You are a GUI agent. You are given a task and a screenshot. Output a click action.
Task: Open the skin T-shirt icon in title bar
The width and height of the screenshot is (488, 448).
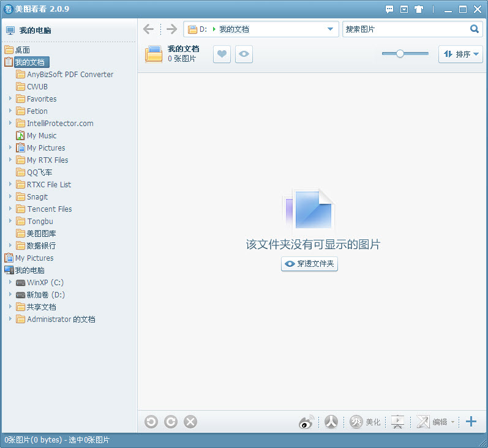point(419,9)
